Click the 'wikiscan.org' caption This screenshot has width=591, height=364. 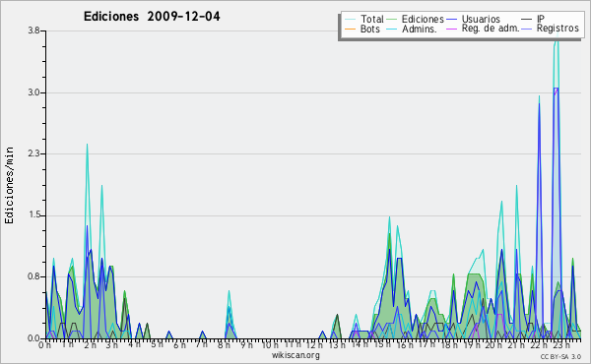(295, 355)
